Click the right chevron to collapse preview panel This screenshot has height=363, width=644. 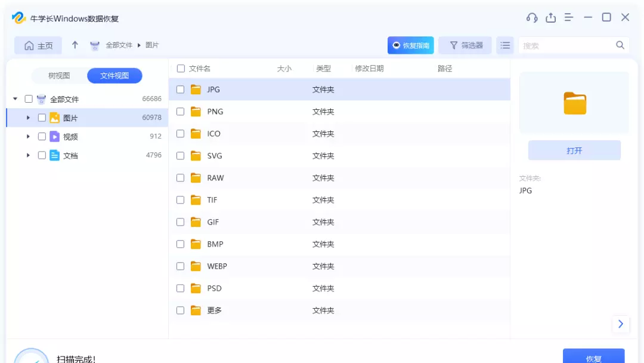coord(621,324)
